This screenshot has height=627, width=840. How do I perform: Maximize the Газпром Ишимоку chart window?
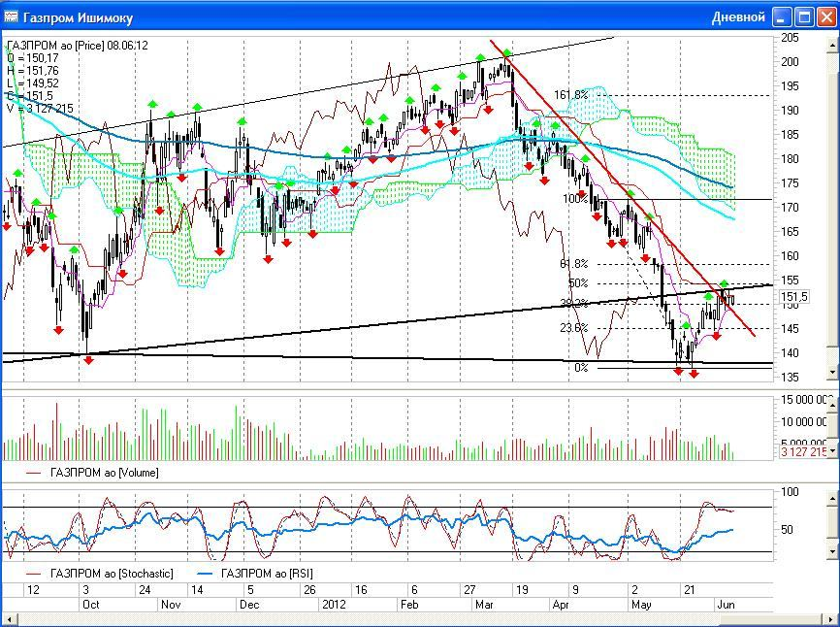pos(804,17)
